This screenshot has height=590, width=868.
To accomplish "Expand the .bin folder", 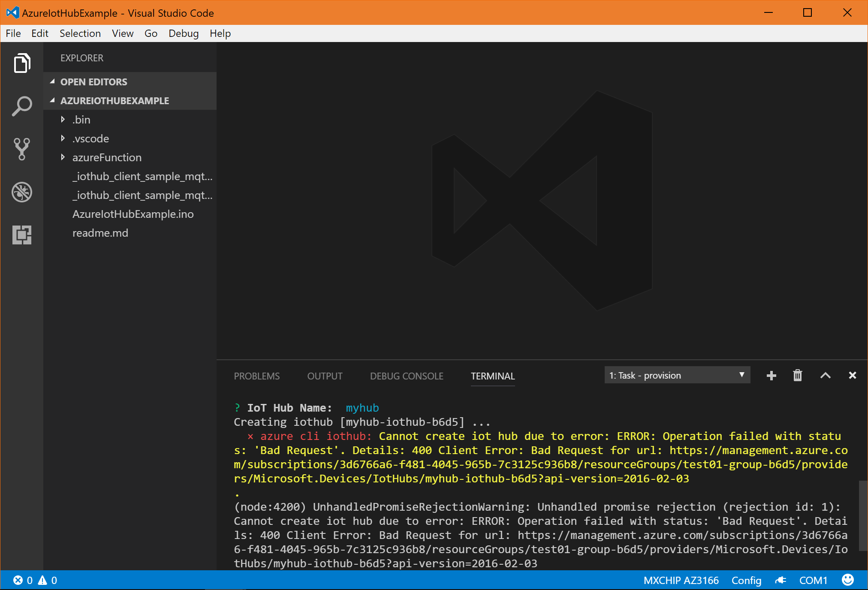I will point(130,119).
